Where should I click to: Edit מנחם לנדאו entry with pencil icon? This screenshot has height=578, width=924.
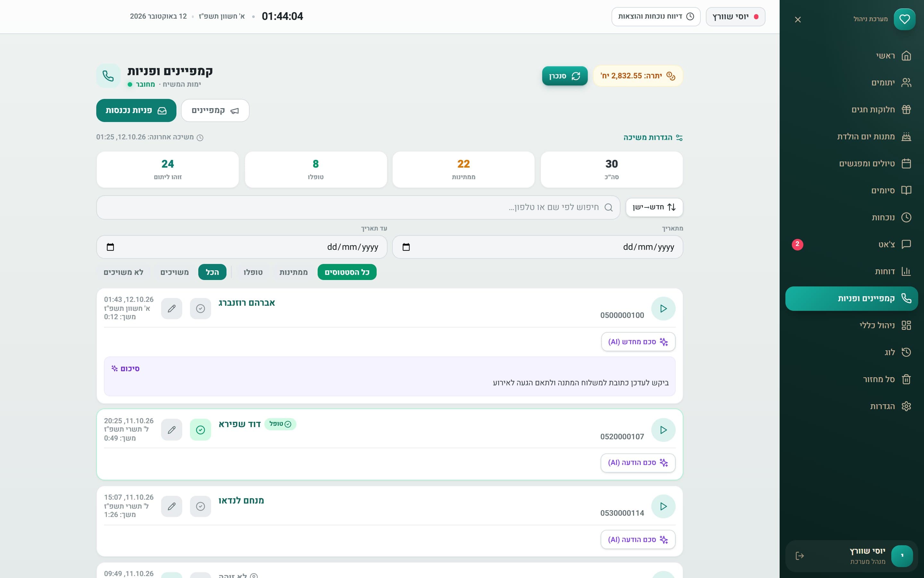click(171, 506)
